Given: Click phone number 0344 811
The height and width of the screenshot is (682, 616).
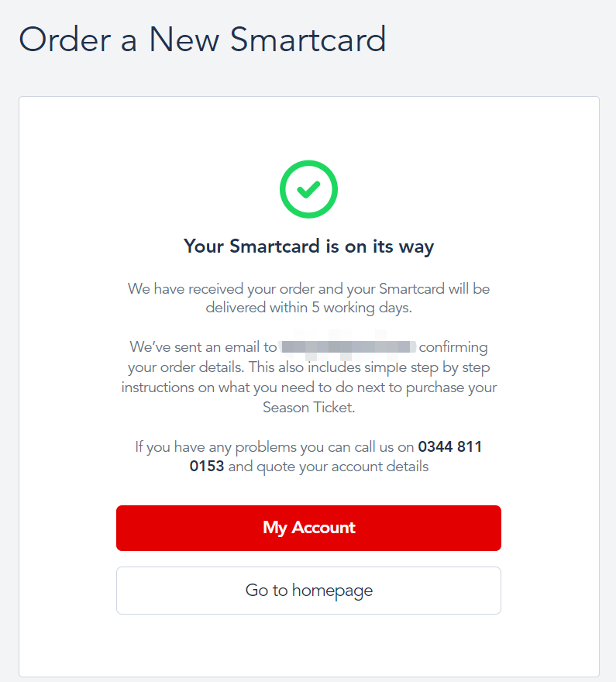Looking at the screenshot, I should 450,446.
